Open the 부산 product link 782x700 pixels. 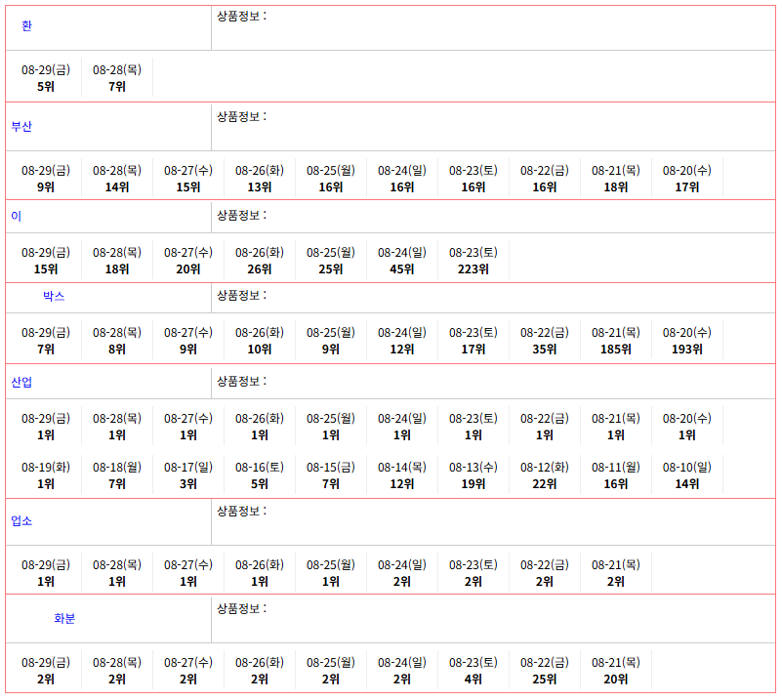tap(21, 127)
